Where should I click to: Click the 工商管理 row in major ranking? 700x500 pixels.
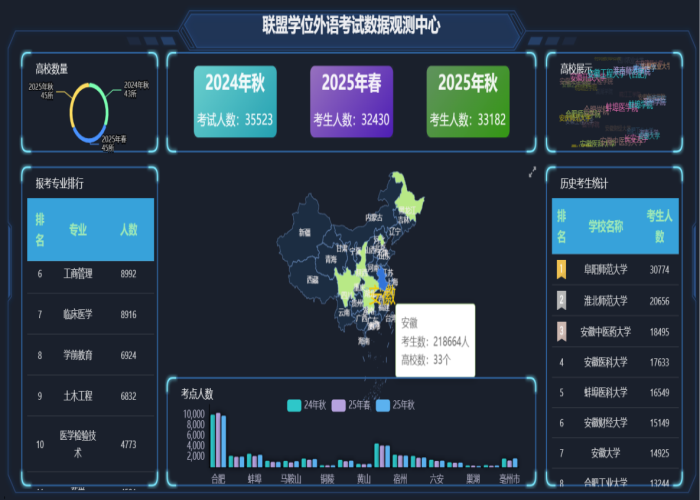[78, 273]
